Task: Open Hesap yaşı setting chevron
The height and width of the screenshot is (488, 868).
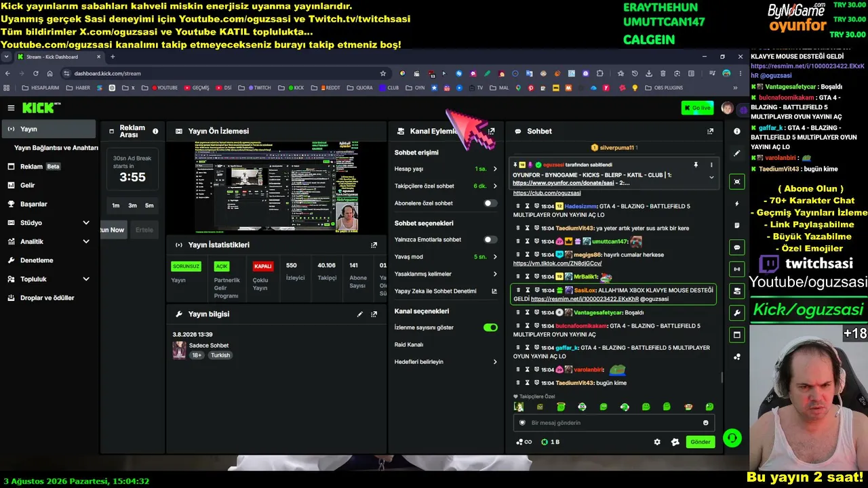Action: (x=495, y=169)
